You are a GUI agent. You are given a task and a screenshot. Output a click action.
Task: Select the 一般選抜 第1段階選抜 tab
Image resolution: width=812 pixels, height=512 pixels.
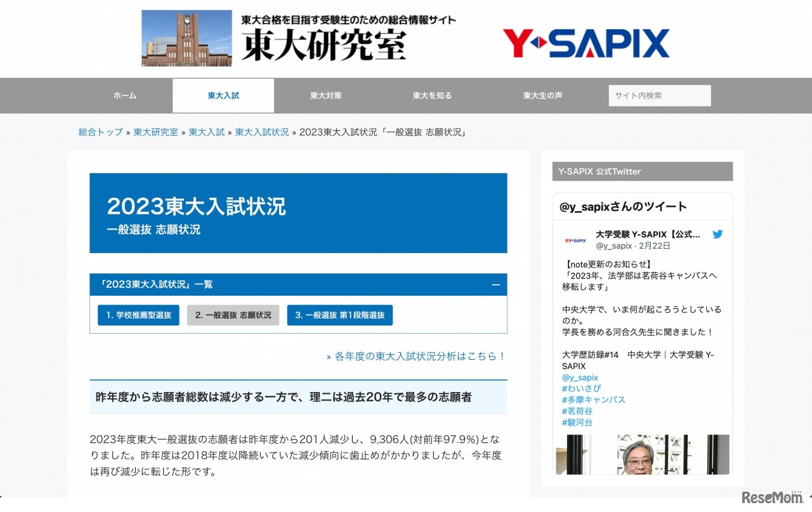pyautogui.click(x=340, y=315)
